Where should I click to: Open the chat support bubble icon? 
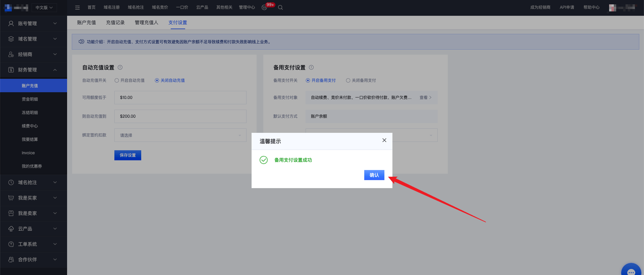pos(631,270)
